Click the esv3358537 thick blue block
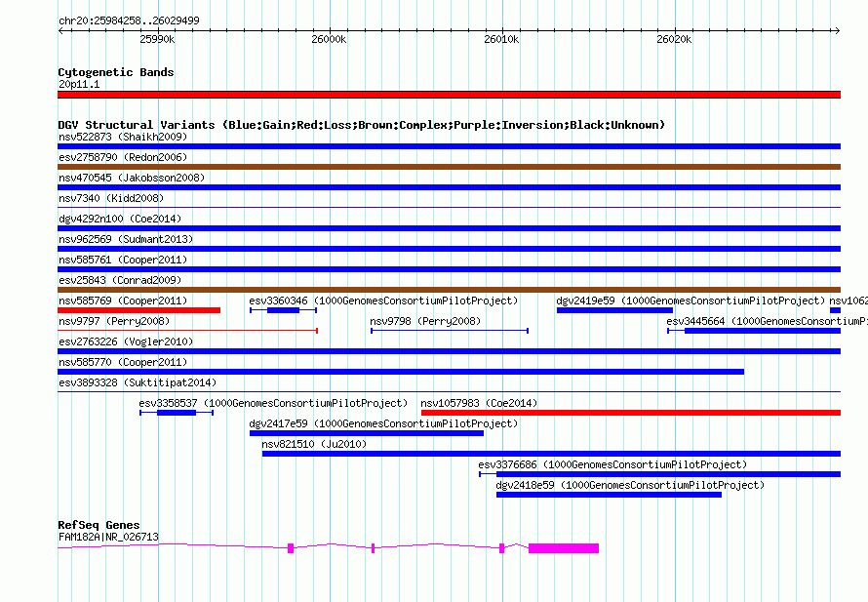 (x=177, y=413)
